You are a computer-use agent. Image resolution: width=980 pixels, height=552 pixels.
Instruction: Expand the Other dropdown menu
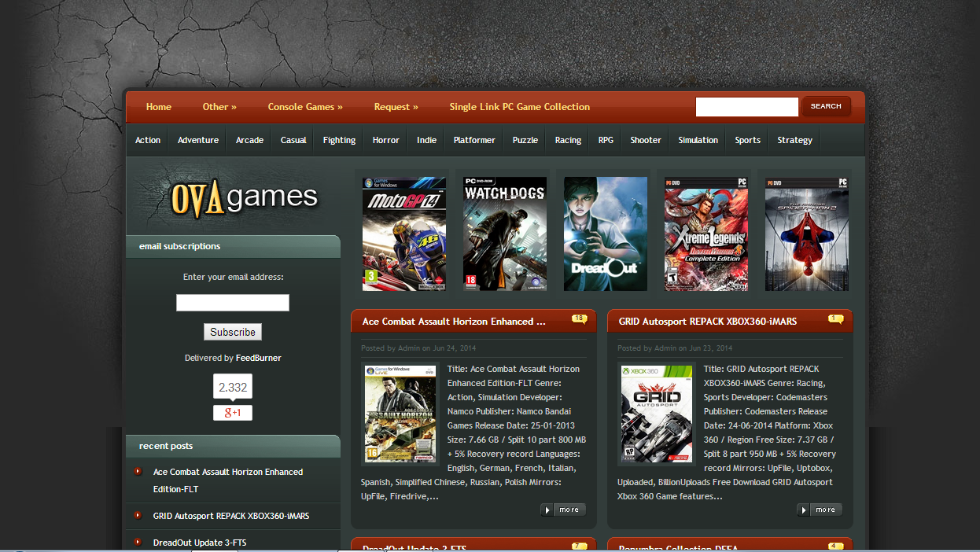pos(219,107)
